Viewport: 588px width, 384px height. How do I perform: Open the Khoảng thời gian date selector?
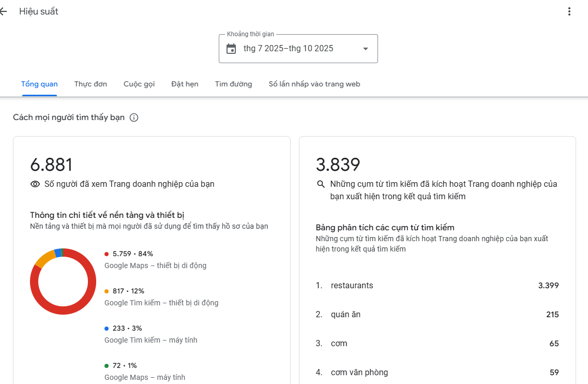[298, 49]
